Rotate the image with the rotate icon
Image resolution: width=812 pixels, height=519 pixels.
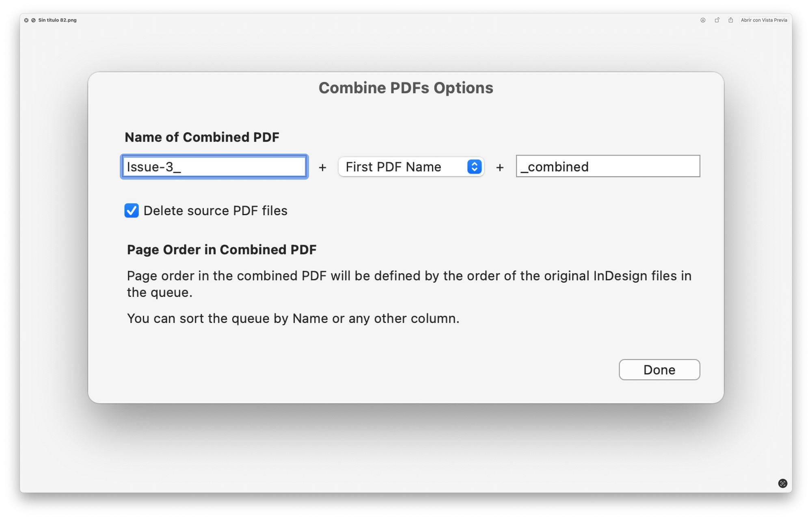click(x=717, y=20)
